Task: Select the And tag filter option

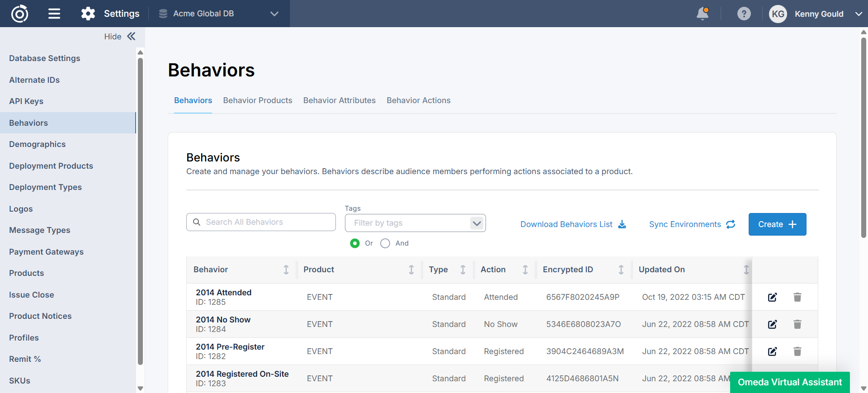Action: [385, 243]
